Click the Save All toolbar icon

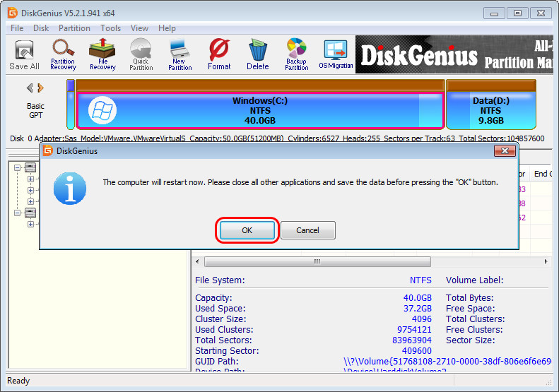(24, 55)
